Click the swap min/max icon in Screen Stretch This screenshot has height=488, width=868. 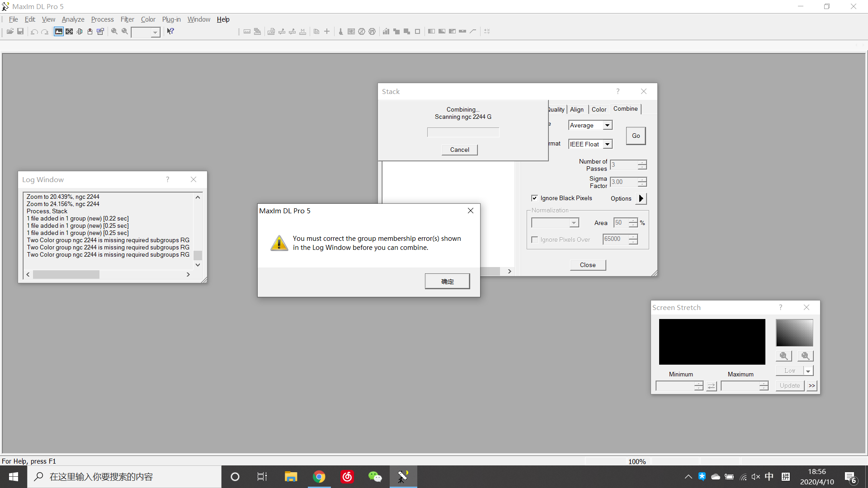point(712,386)
